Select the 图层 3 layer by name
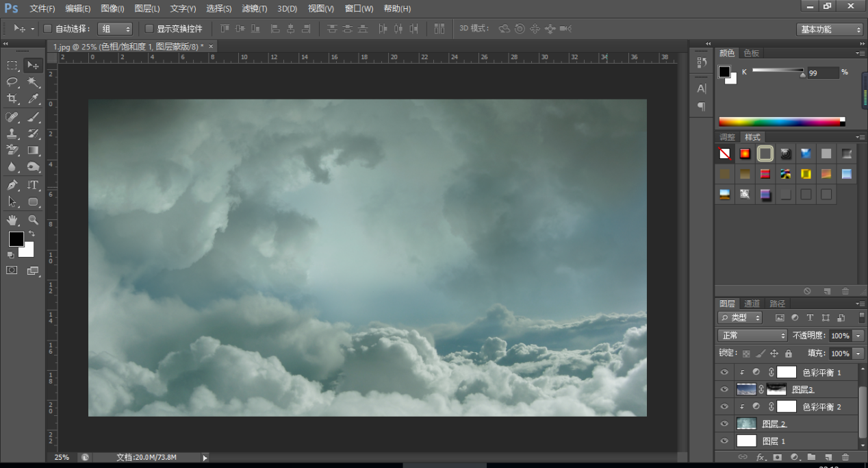This screenshot has height=468, width=868. click(x=802, y=389)
